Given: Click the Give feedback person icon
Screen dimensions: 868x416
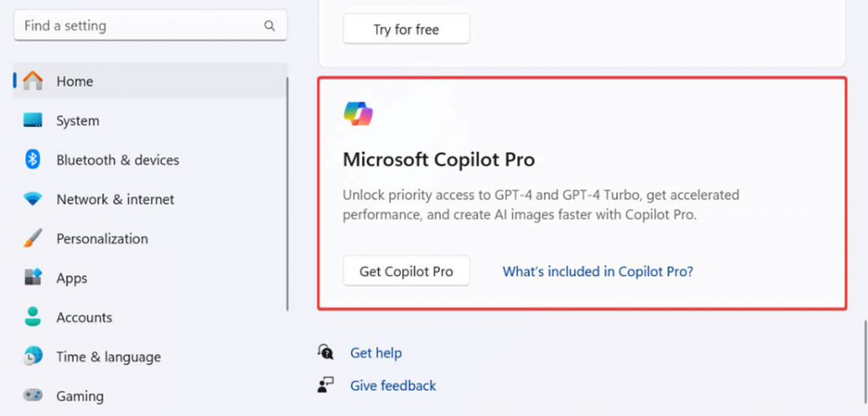Looking at the screenshot, I should pos(325,385).
